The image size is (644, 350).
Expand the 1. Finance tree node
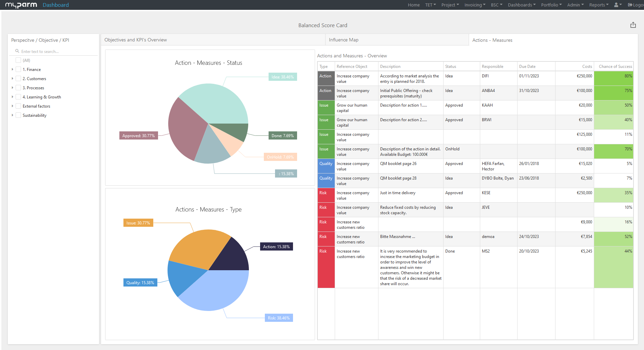click(13, 69)
